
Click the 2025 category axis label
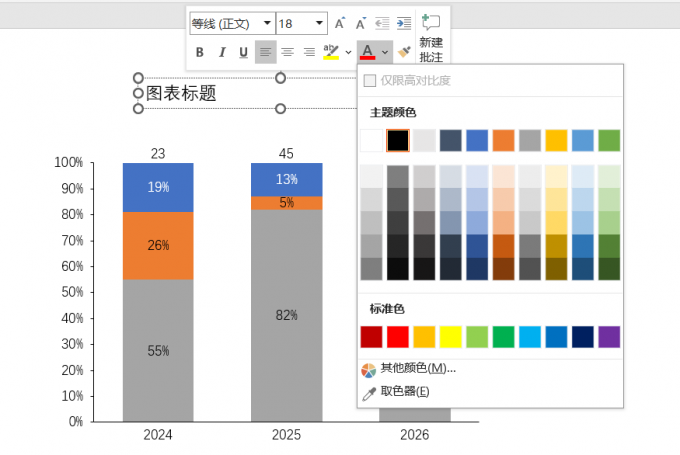286,435
